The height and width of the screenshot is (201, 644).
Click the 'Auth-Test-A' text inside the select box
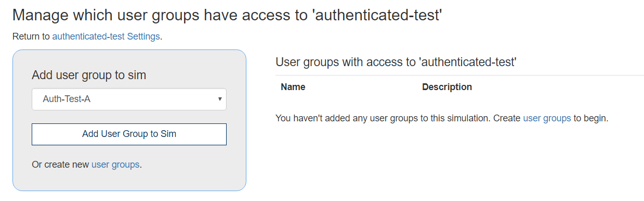(67, 99)
